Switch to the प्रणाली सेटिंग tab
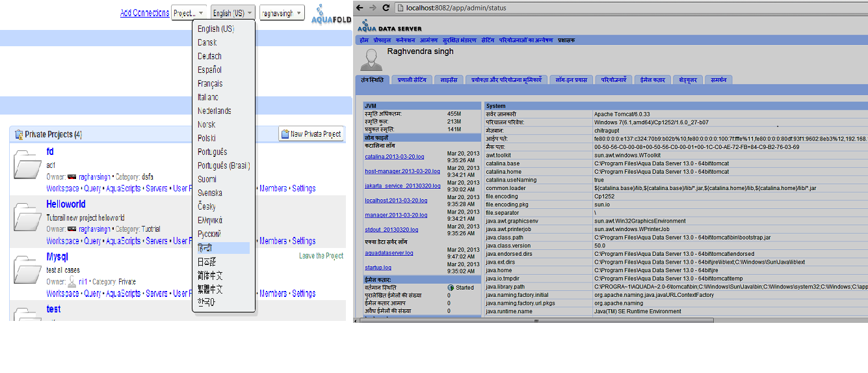Screen dimensions: 868x373 [x=412, y=79]
